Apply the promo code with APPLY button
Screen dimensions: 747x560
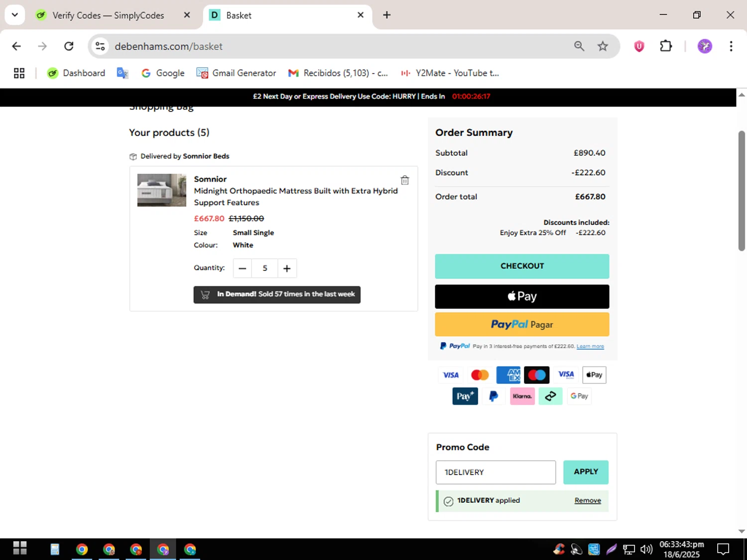pos(586,472)
